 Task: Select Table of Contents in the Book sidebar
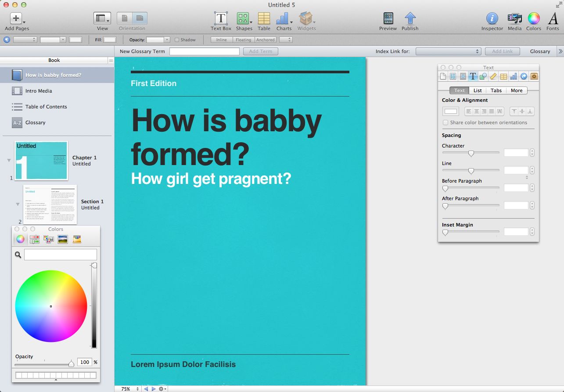(x=46, y=107)
